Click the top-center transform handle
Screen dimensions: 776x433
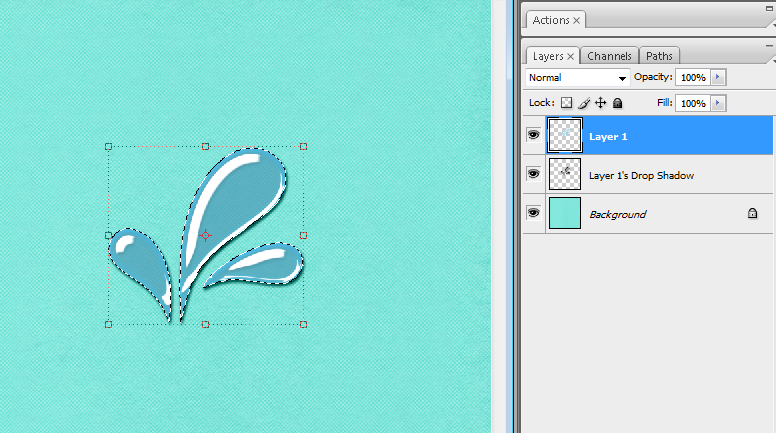pyautogui.click(x=205, y=146)
